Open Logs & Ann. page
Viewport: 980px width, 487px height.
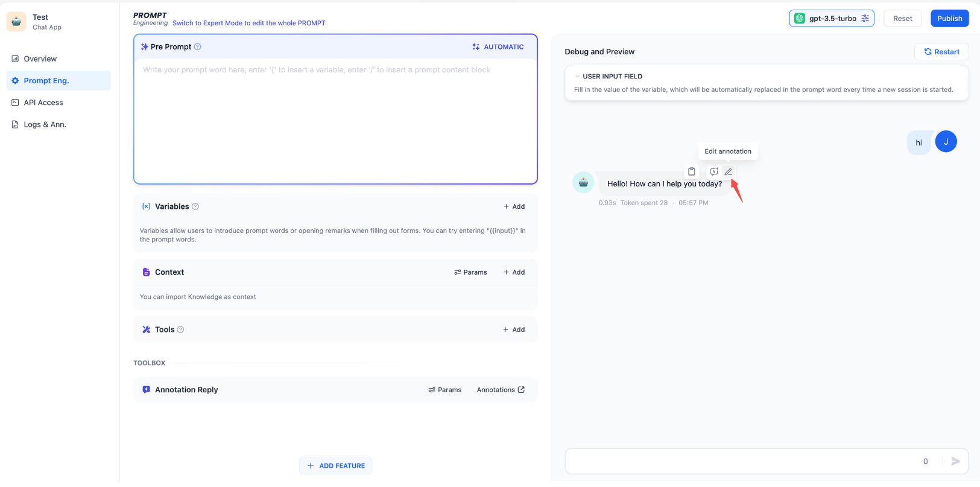pos(45,124)
